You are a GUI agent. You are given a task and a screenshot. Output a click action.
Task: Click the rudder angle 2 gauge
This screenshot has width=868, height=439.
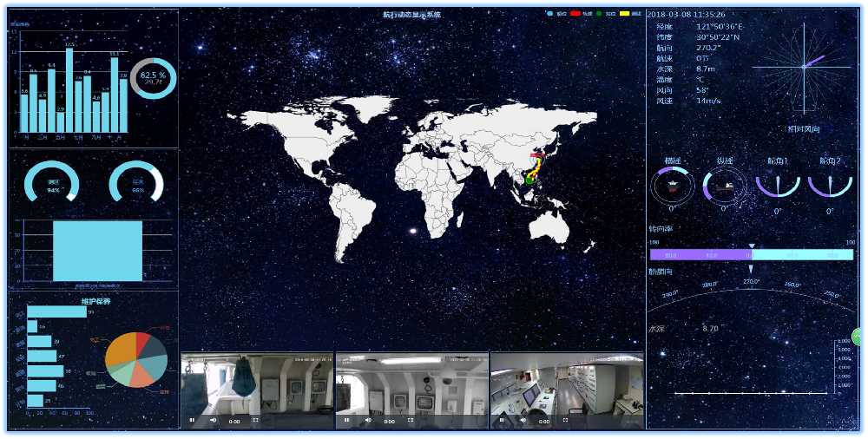(830, 186)
